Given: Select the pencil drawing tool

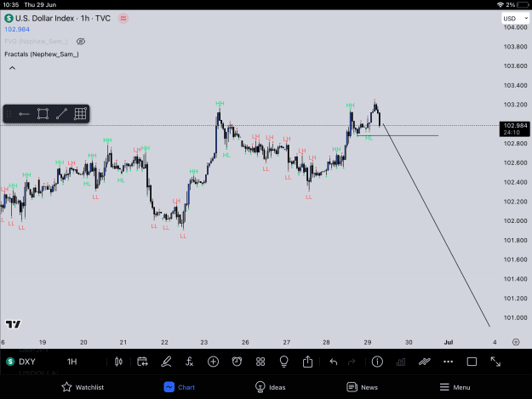Looking at the screenshot, I should (166, 362).
